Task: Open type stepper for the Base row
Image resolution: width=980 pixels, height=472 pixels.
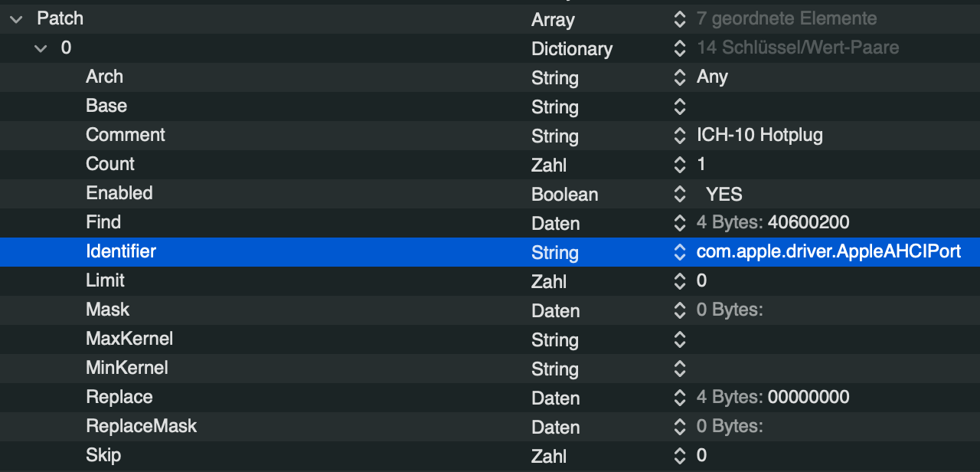Action: coord(679,107)
